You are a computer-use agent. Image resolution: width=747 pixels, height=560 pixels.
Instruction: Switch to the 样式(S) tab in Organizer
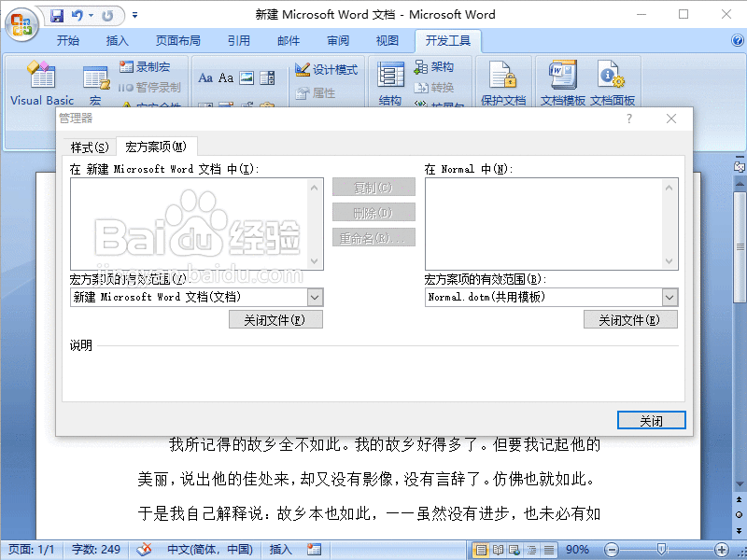[90, 147]
